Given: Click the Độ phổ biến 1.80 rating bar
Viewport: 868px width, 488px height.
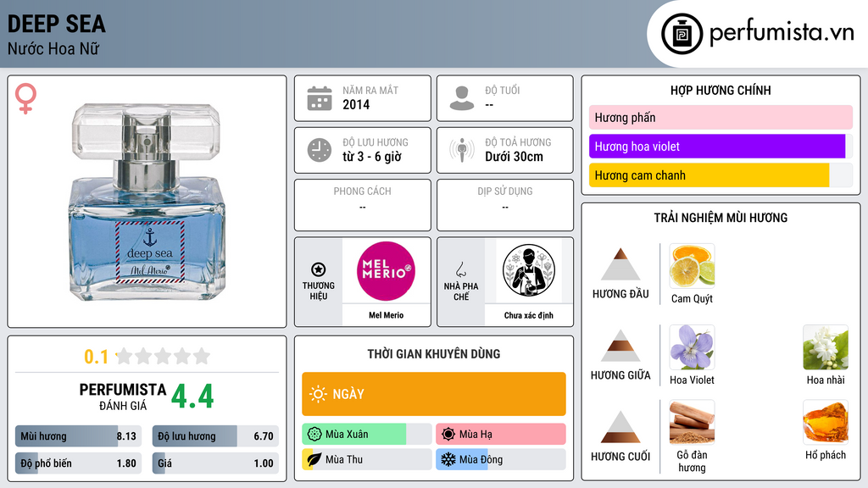Looking at the screenshot, I should [78, 463].
